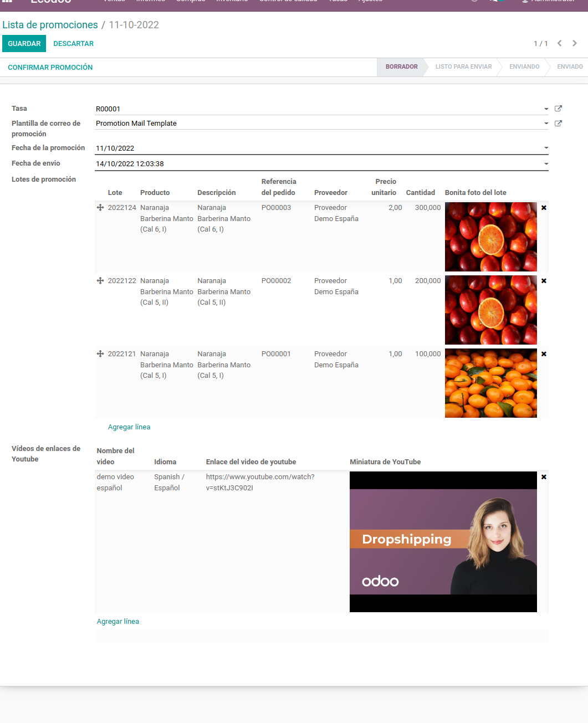Select the Borrador status stage

pos(401,67)
